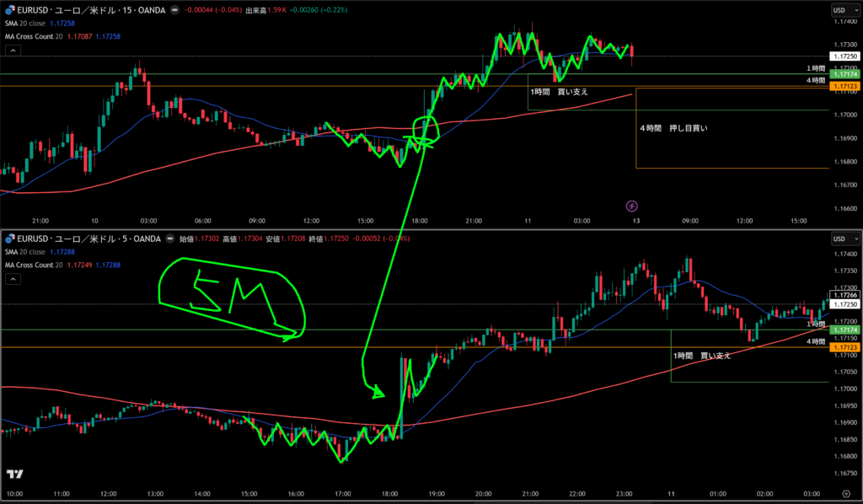Click the TradingView logo in bottom-left corner
This screenshot has width=863, height=504.
13,475
